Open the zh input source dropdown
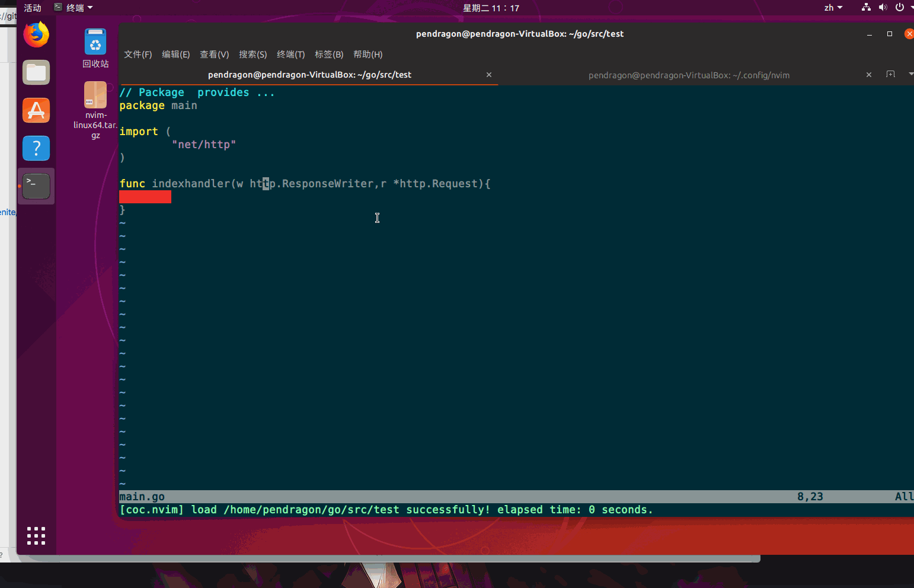 pyautogui.click(x=833, y=8)
